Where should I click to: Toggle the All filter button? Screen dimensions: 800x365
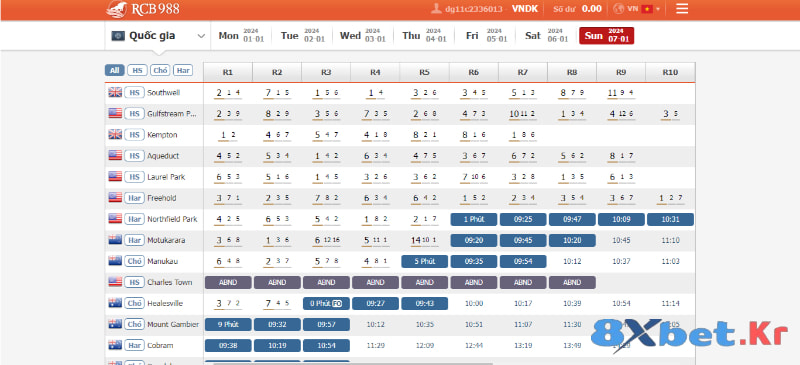pos(114,70)
